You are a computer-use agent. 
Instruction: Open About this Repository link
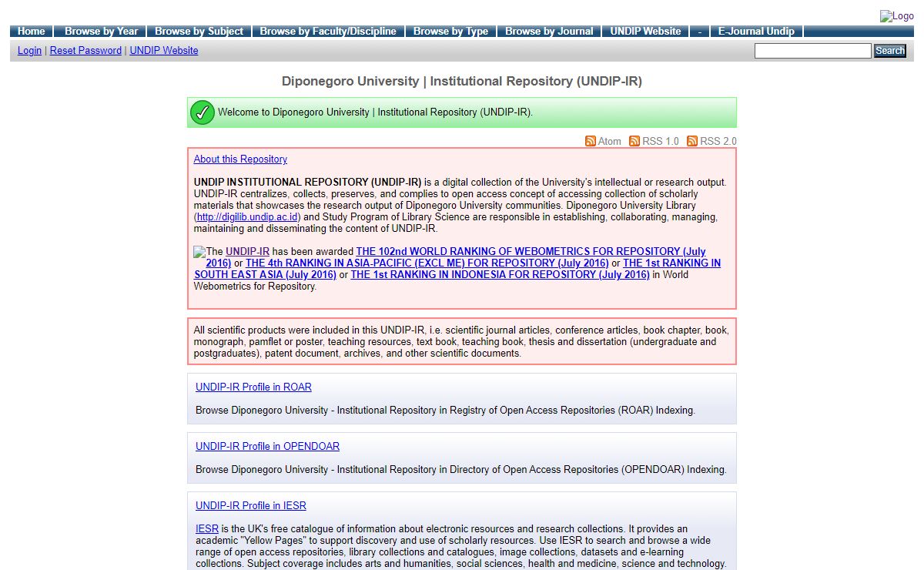(x=240, y=159)
